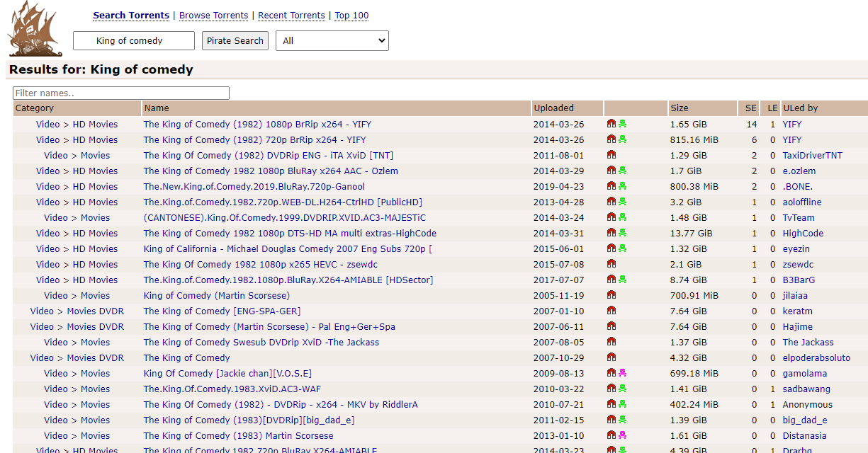Open the Search Torrents menu link
The image size is (868, 453).
[x=131, y=15]
